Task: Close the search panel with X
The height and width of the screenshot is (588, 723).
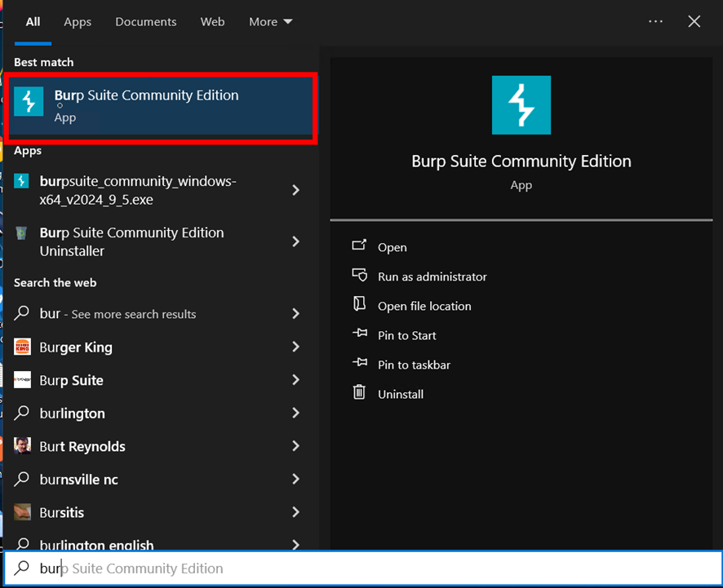Action: 694,21
